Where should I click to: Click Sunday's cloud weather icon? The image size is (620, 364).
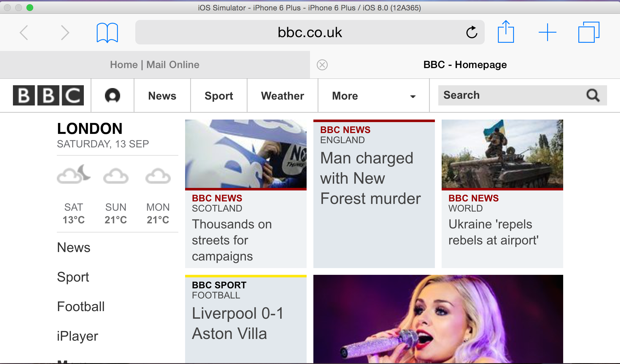116,176
